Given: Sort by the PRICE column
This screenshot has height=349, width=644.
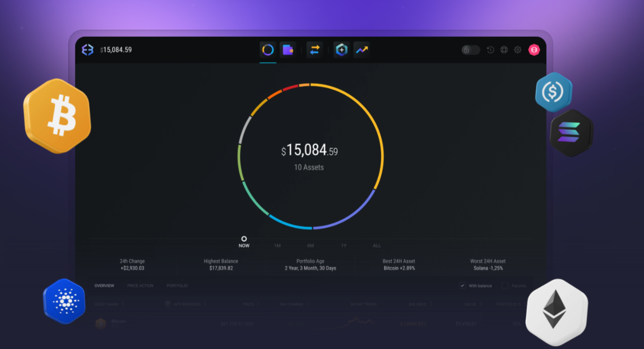Looking at the screenshot, I should click(x=251, y=304).
